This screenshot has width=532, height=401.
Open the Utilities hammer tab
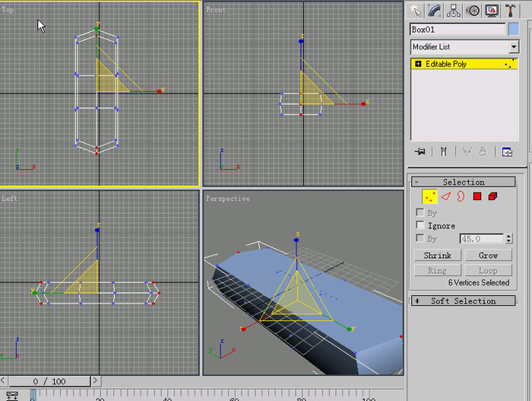[510, 10]
